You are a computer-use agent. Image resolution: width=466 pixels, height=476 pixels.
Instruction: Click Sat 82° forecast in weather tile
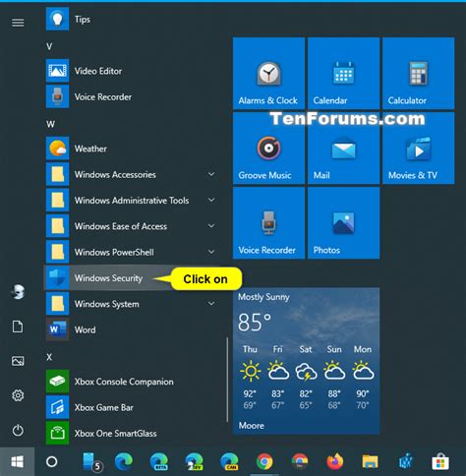tap(306, 377)
